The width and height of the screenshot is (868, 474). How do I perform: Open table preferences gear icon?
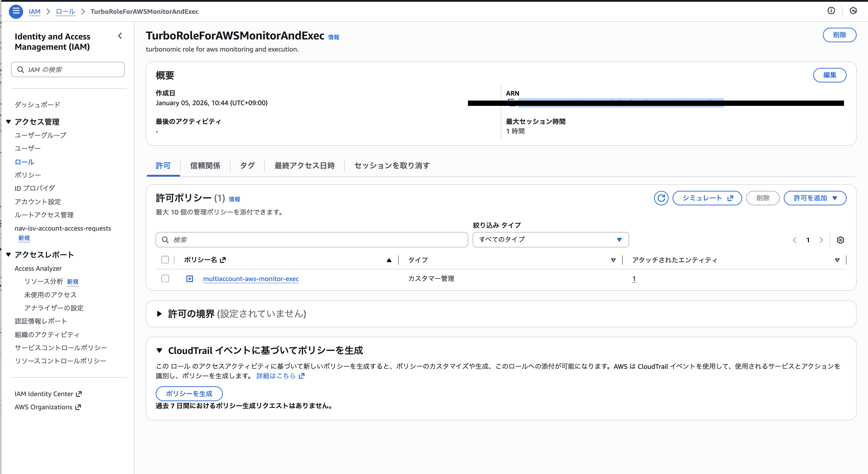tap(840, 240)
